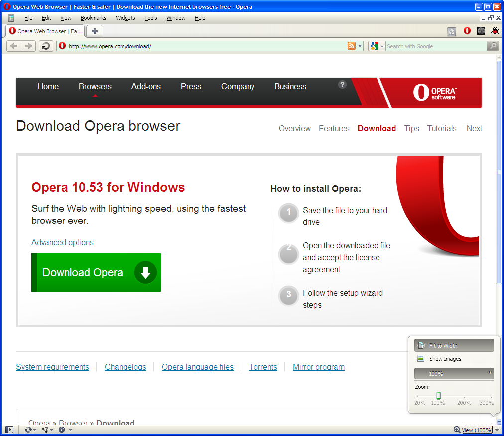The image size is (504, 436).
Task: Click the Opera Turbo speedometer icon
Action: coord(62,430)
